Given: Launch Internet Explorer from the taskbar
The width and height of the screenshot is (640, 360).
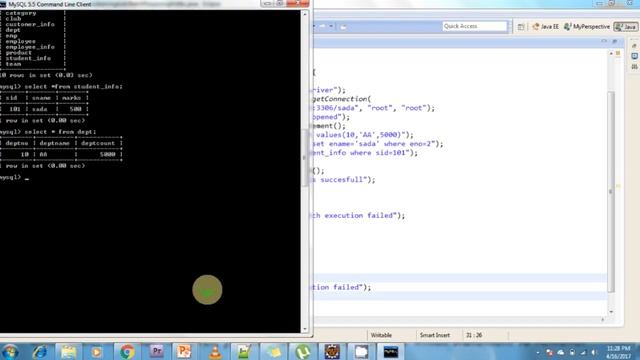Looking at the screenshot, I should (40, 351).
